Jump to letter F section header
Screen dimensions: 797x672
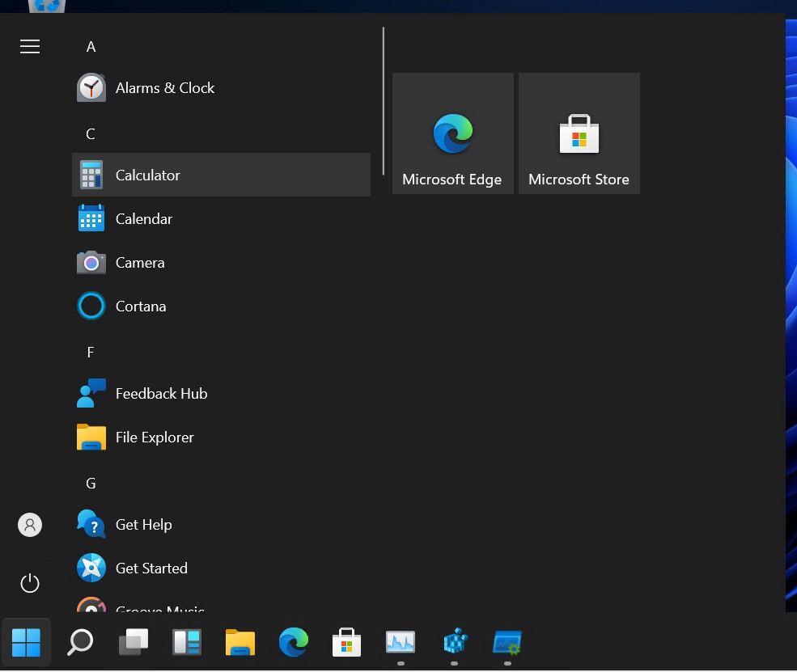pos(91,353)
